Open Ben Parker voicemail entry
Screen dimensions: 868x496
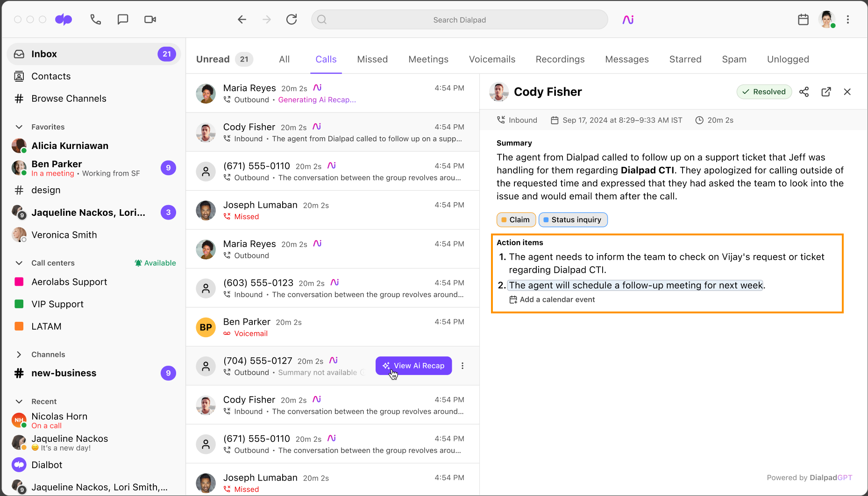[x=333, y=327]
